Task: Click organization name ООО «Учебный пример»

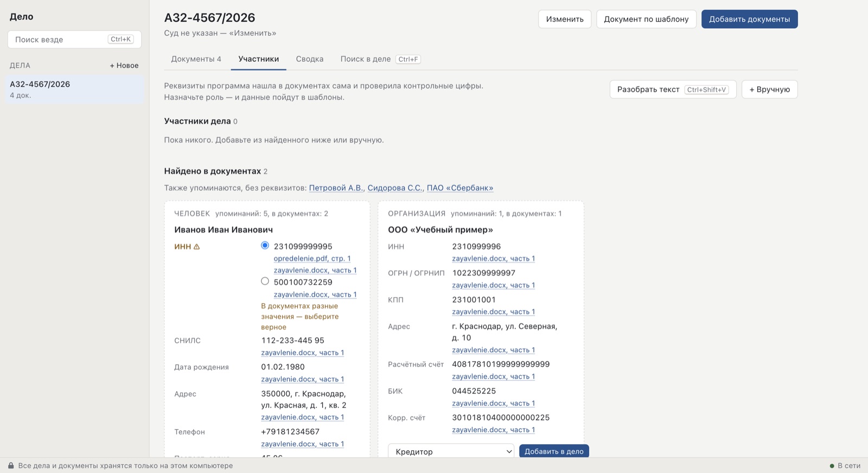Action: pyautogui.click(x=441, y=230)
